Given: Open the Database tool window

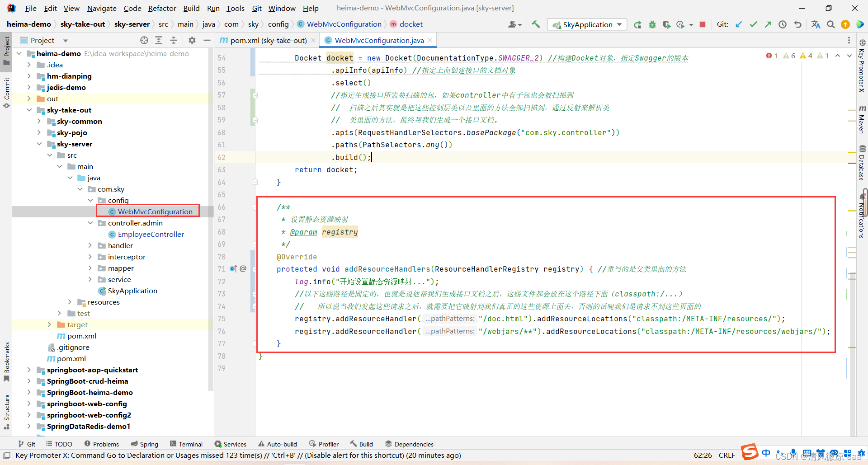Looking at the screenshot, I should (x=862, y=163).
